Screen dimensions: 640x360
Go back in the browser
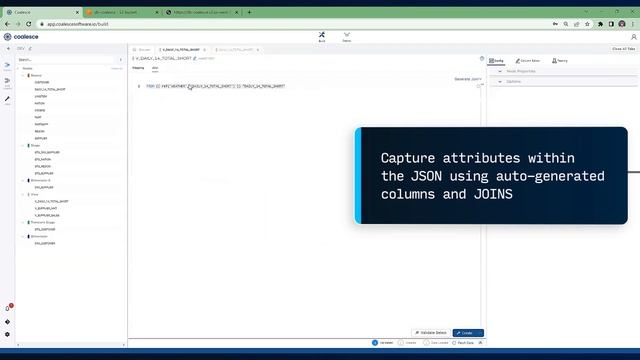[x=8, y=24]
